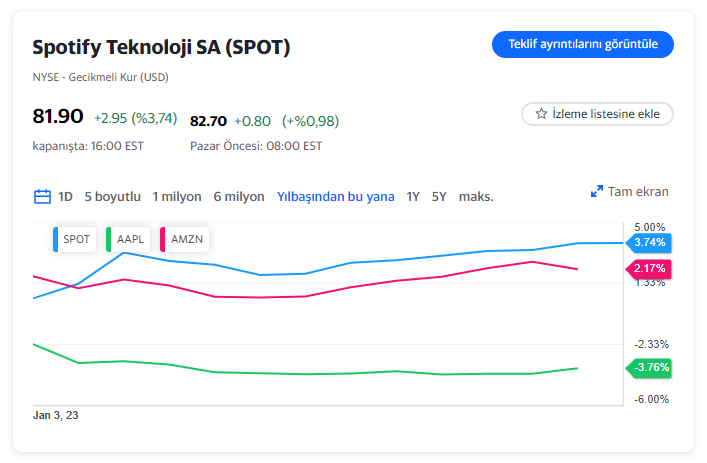Choose the 5Y time range

pyautogui.click(x=439, y=197)
